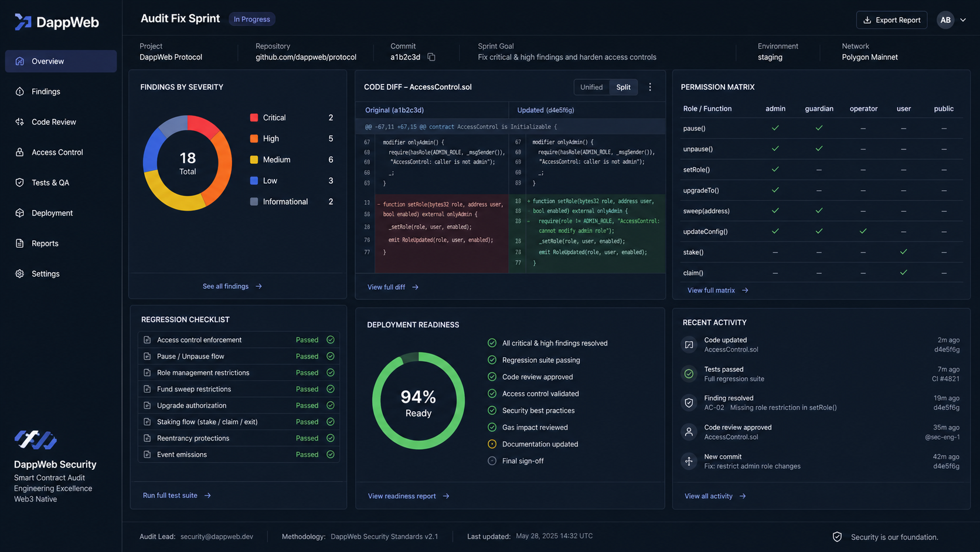Toggle All critical & high findings resolved check
Screen dimensions: 980x552
pos(492,343)
